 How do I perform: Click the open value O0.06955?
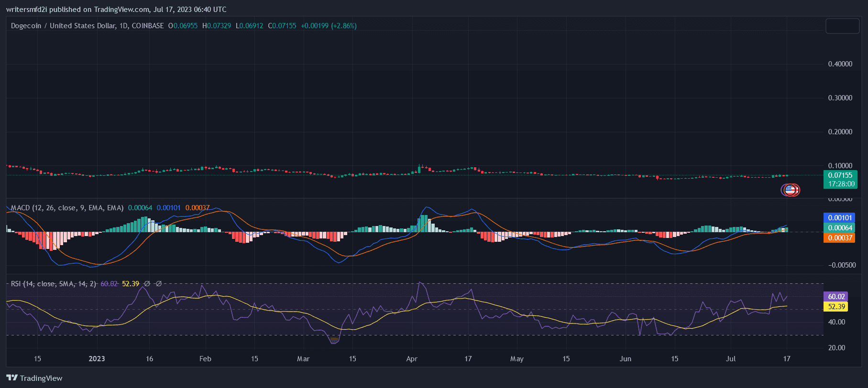pyautogui.click(x=183, y=26)
